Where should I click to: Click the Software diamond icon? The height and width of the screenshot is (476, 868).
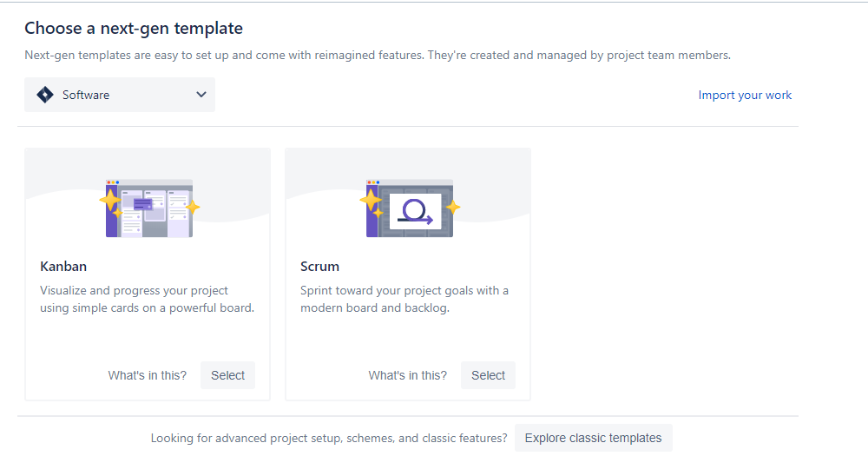pyautogui.click(x=45, y=95)
